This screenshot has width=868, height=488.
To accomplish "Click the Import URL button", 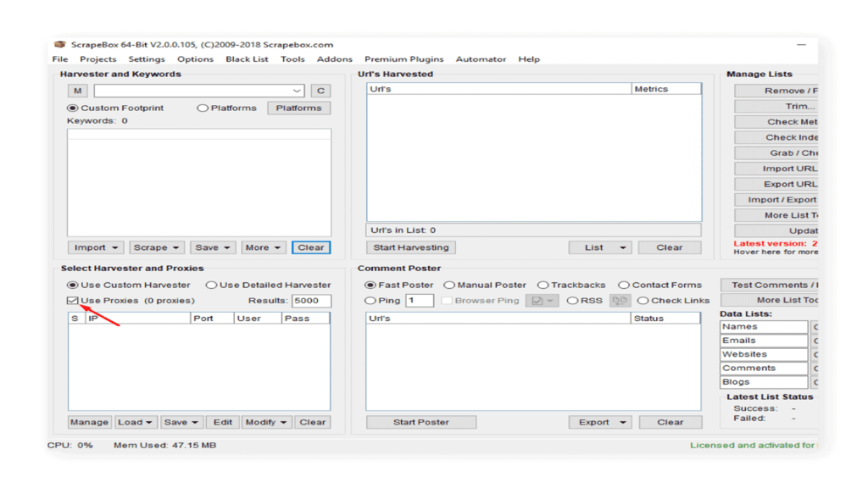I will coord(776,169).
